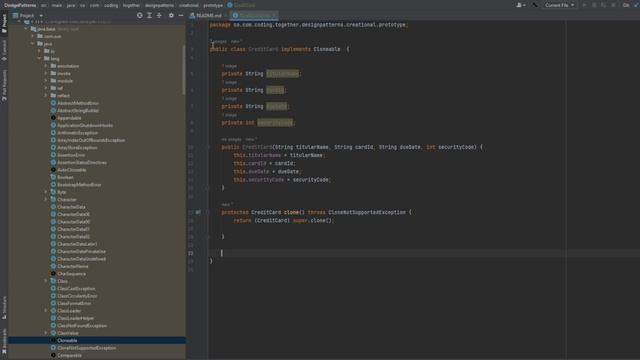Screen dimensions: 640x360
Task: Click 'creational' breadcrumb segment
Action: click(x=189, y=5)
